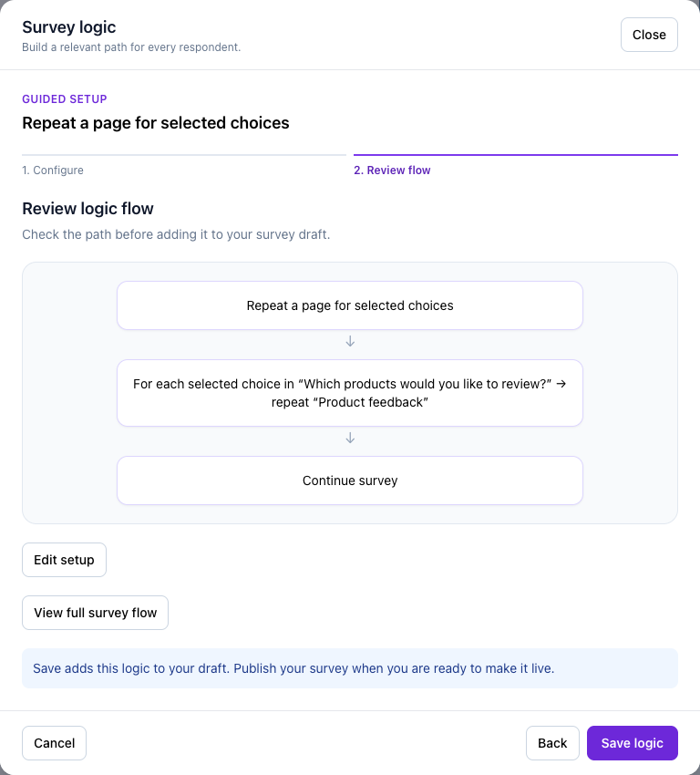700x775 pixels.
Task: Click the GUIDED SETUP label
Action: 65,98
